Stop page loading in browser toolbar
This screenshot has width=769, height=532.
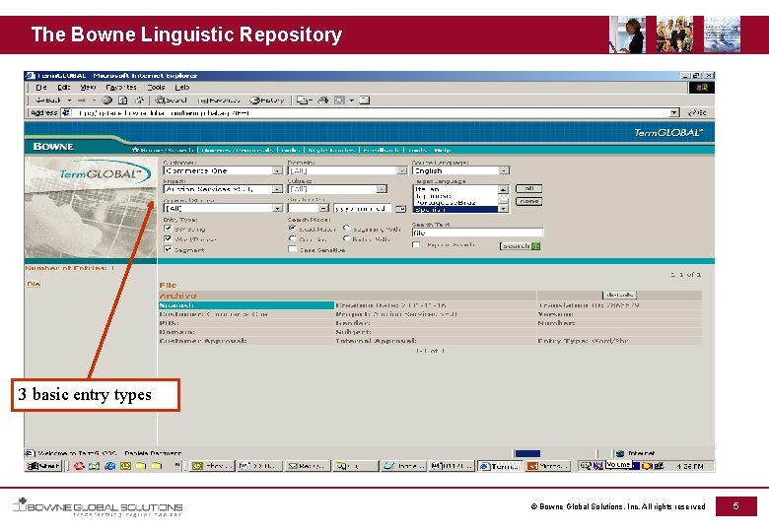[106, 100]
